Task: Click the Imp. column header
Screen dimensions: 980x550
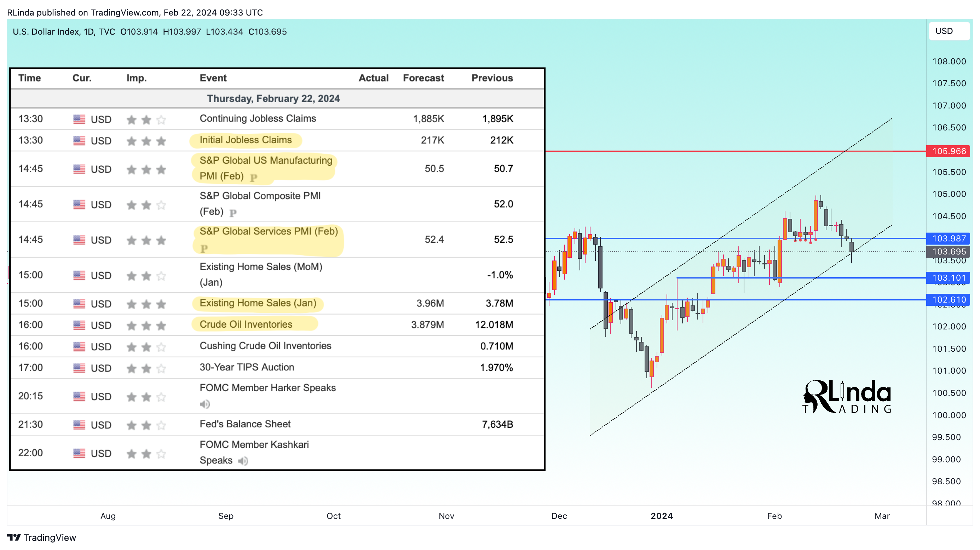Action: (x=137, y=78)
